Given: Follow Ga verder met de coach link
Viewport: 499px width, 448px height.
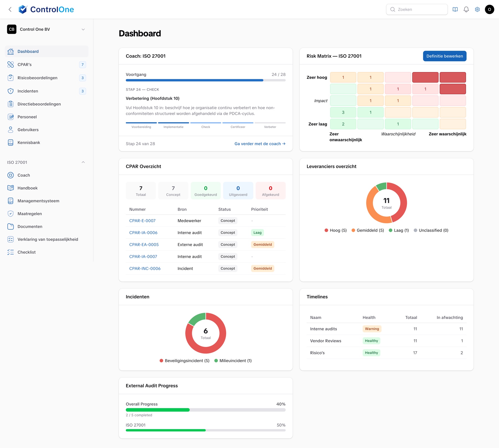Looking at the screenshot, I should pos(260,144).
